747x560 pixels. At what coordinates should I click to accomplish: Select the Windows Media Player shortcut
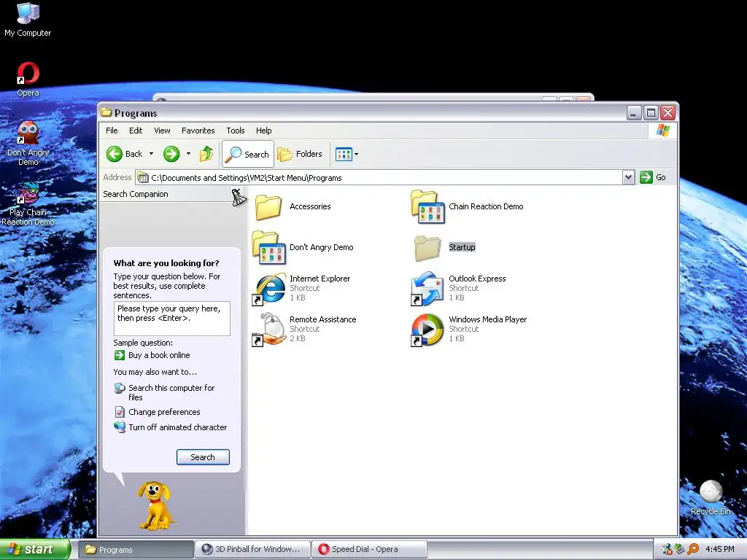(x=469, y=329)
